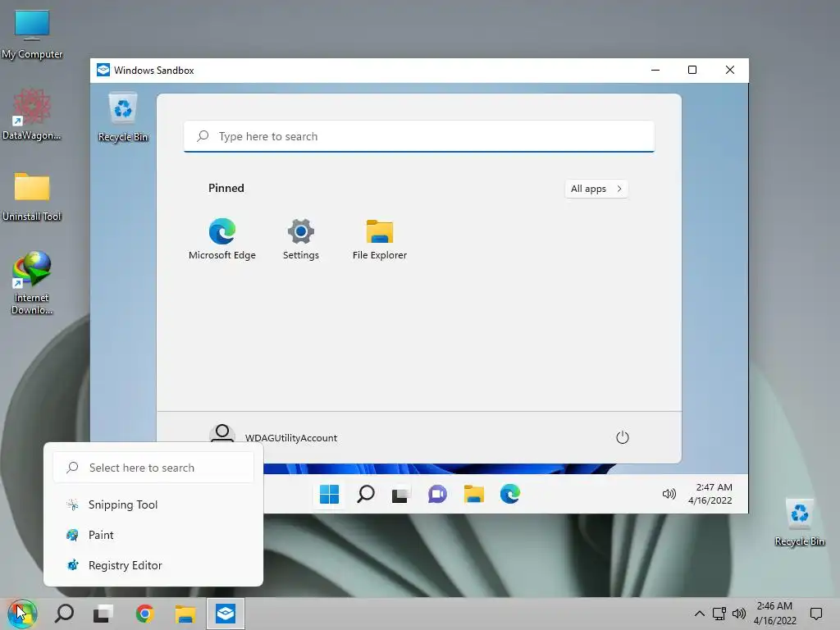Open File Explorer on the sandbox taskbar
Screen dimensions: 840x630
coord(473,494)
